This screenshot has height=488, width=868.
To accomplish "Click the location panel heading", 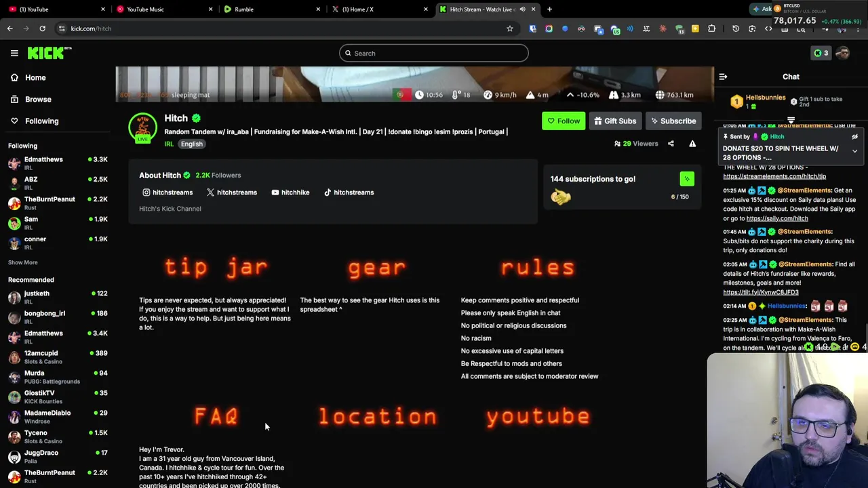I will tap(376, 416).
